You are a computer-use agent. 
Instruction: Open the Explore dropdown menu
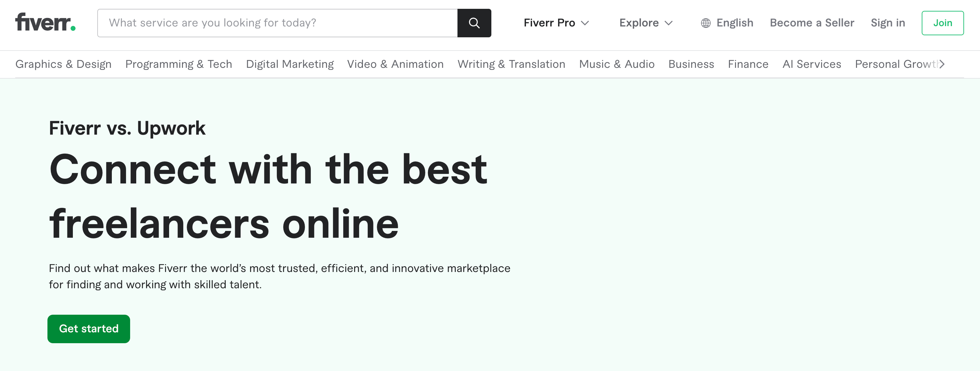[x=646, y=23]
